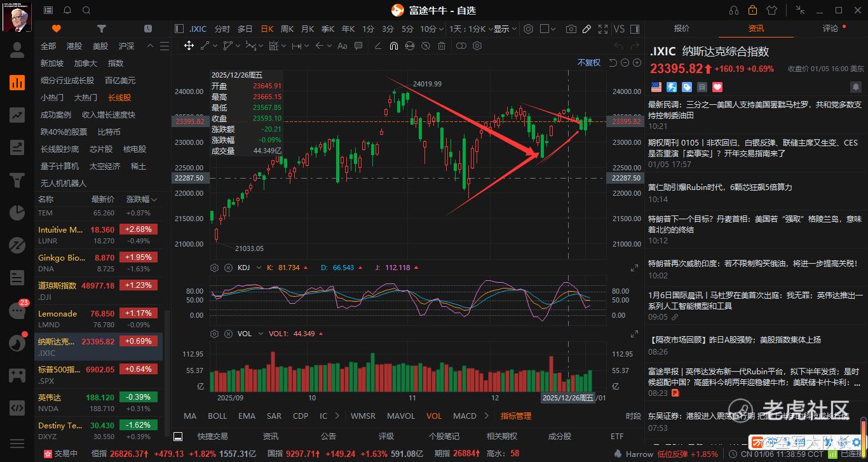The image size is (868, 462).
Task: Select the 美股 watchlist group
Action: [x=100, y=46]
